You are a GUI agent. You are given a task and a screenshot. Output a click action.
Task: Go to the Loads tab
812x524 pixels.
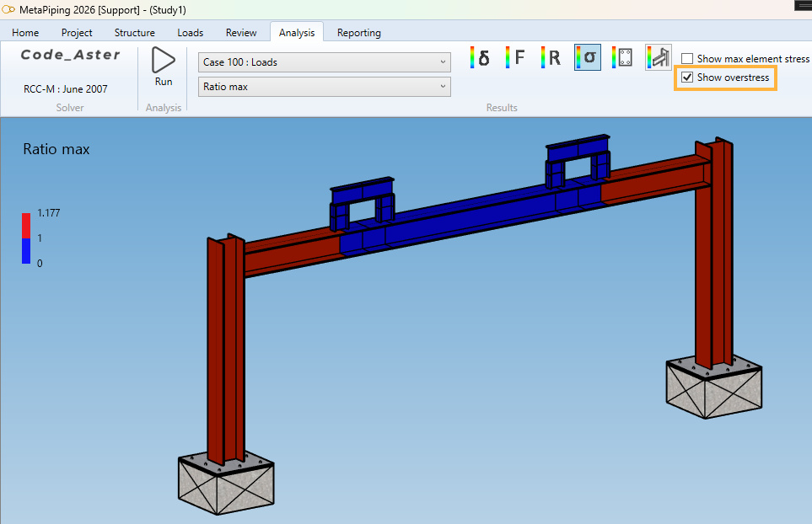pos(190,33)
